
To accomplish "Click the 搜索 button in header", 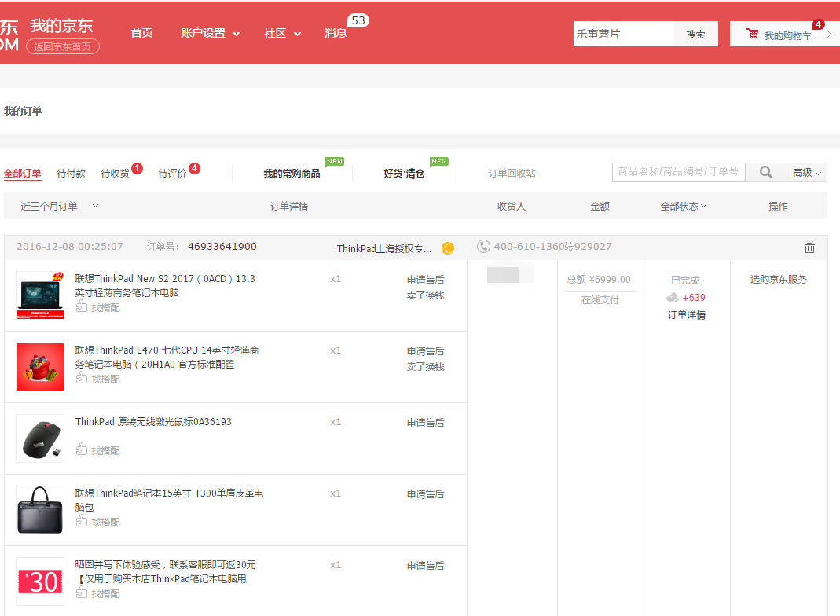I will [x=696, y=34].
